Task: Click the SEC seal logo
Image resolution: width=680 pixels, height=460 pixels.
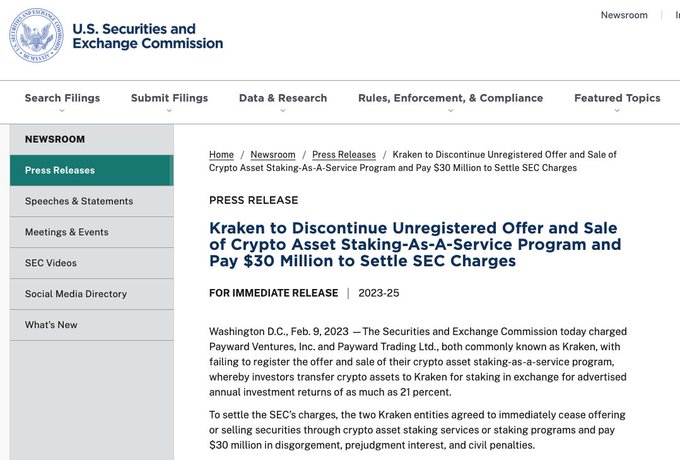Action: (x=37, y=37)
